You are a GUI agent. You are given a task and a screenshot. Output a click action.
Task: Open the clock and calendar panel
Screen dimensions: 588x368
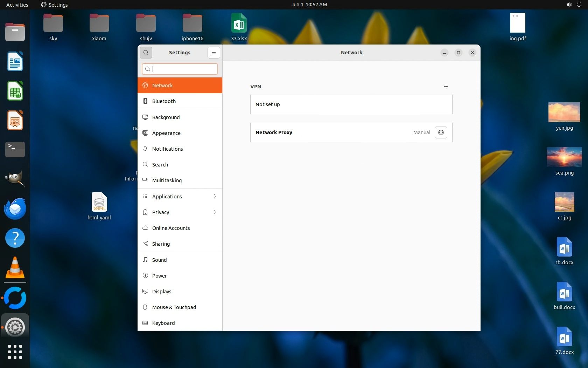click(x=309, y=5)
